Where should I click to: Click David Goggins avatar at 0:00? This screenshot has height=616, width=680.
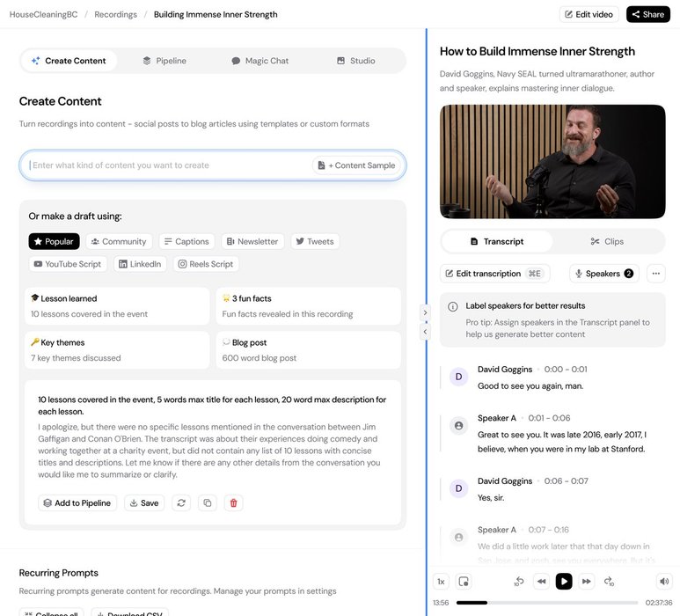[x=458, y=377]
